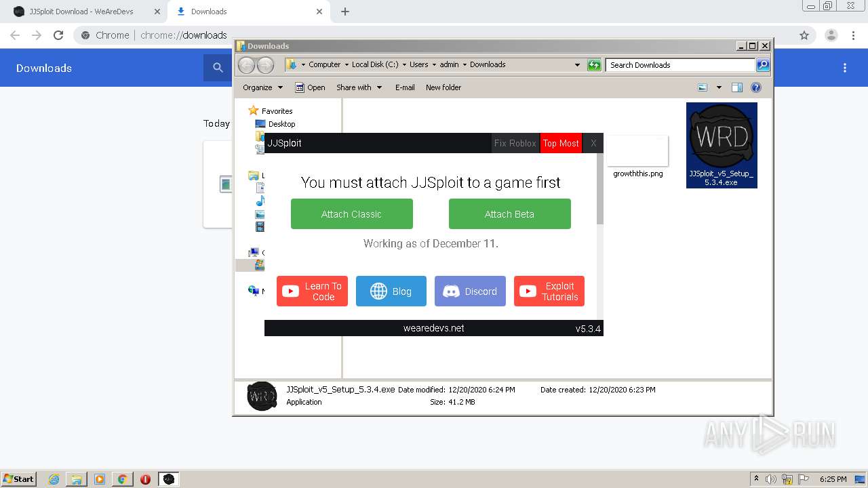Click the Downloads page search icon
The image size is (868, 488).
pos(218,68)
